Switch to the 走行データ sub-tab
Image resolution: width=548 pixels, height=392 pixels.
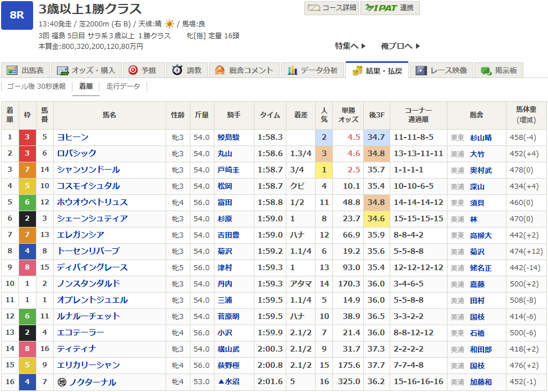123,86
